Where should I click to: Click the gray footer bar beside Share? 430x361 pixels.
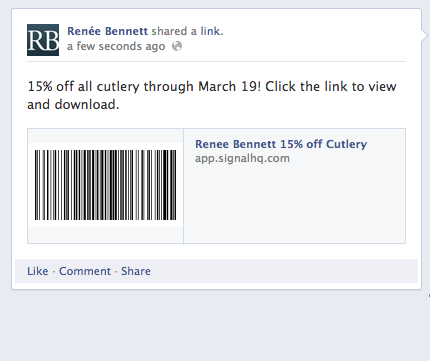pos(283,271)
